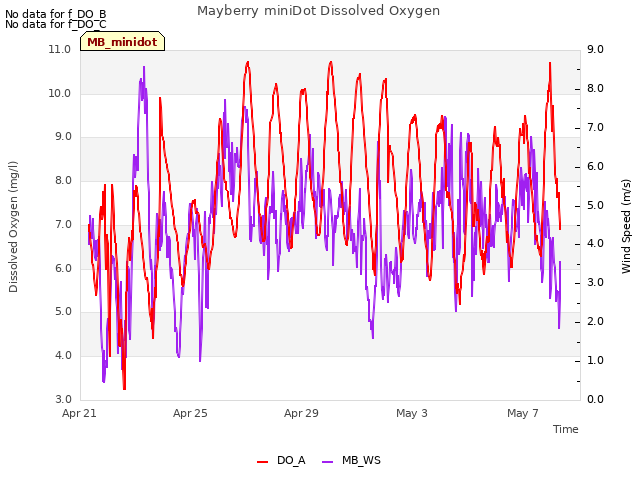Screen dimensions: 640x480
Task: Click the May 3 date tick label
Action: pos(412,413)
